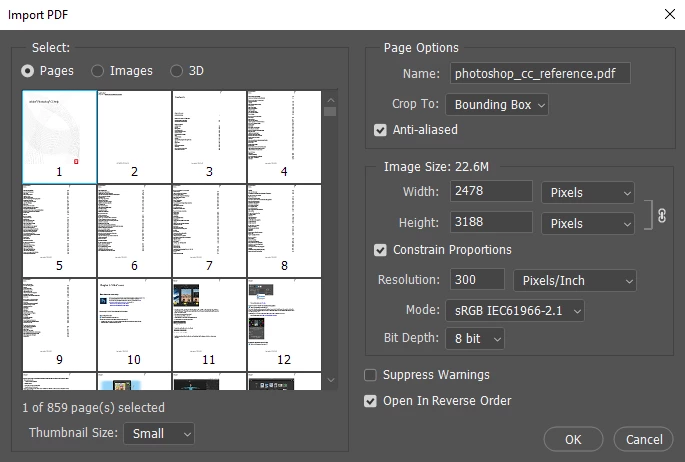This screenshot has width=685, height=462.
Task: Enable Suppress Warnings checkbox
Action: pos(370,375)
